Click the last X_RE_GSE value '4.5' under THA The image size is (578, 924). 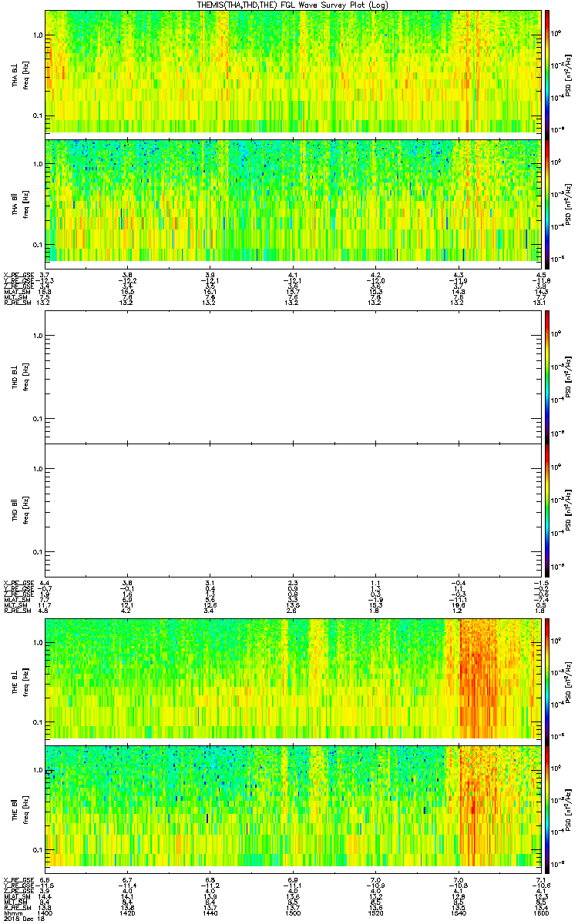click(541, 275)
